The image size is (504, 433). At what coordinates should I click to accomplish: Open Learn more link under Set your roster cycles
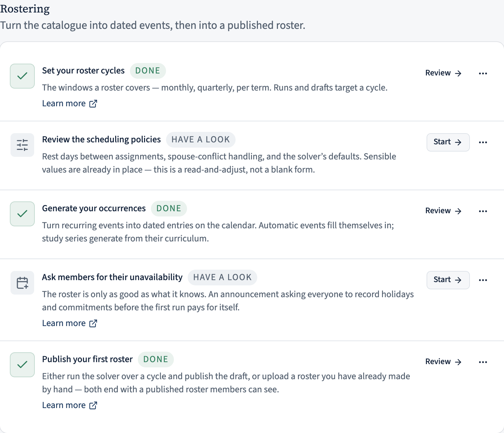pyautogui.click(x=70, y=103)
